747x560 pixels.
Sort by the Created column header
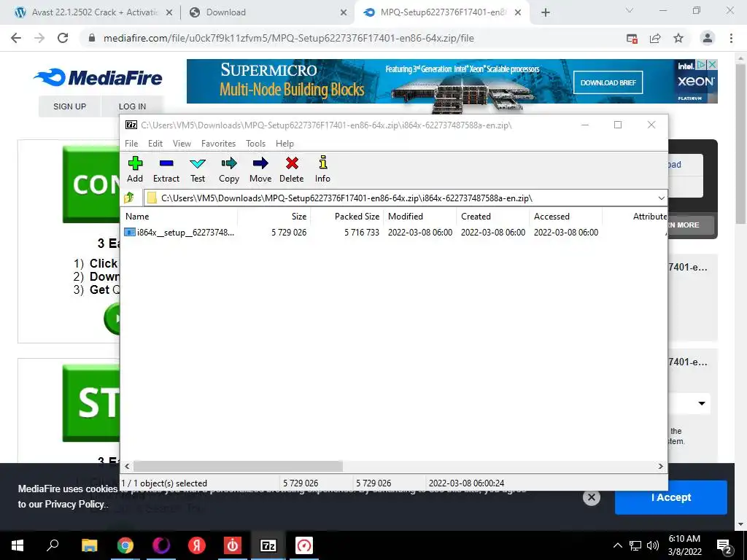(492, 216)
